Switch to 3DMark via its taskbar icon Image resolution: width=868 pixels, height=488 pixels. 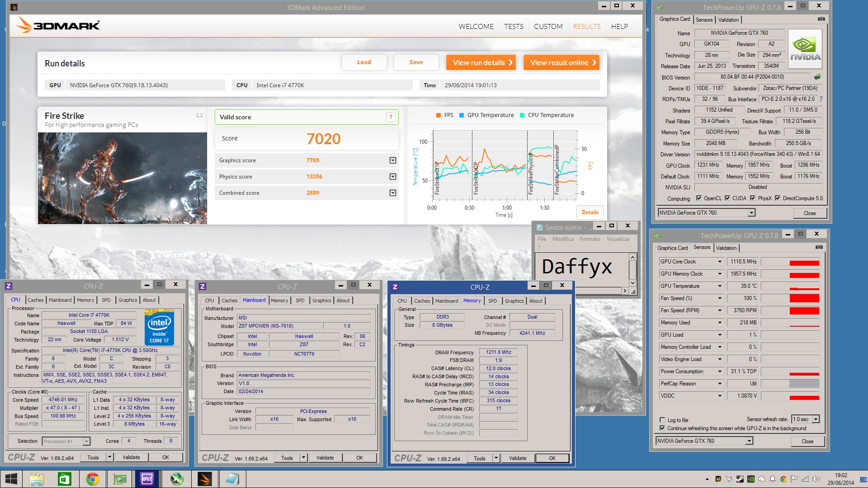(x=204, y=479)
